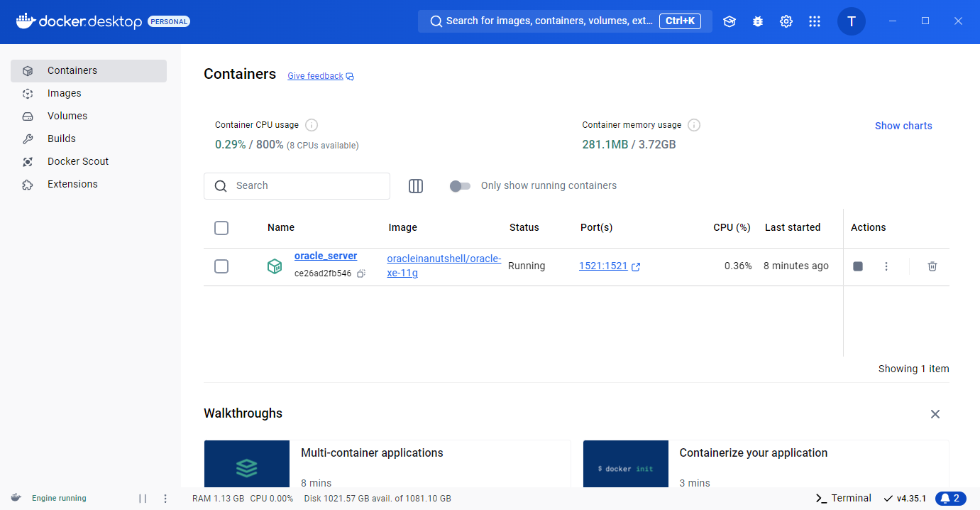This screenshot has width=980, height=510.
Task: Click the Give feedback link
Action: (x=315, y=76)
